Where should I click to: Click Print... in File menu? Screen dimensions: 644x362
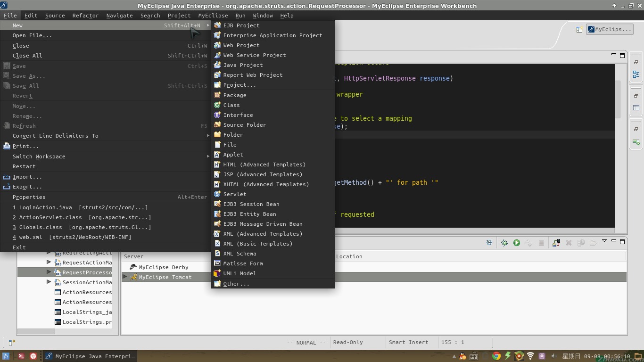coord(105,146)
